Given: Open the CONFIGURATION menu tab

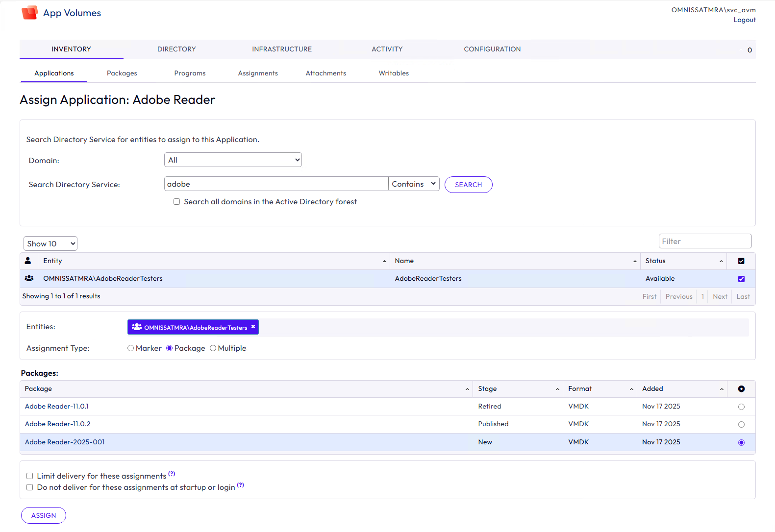Looking at the screenshot, I should pos(492,49).
